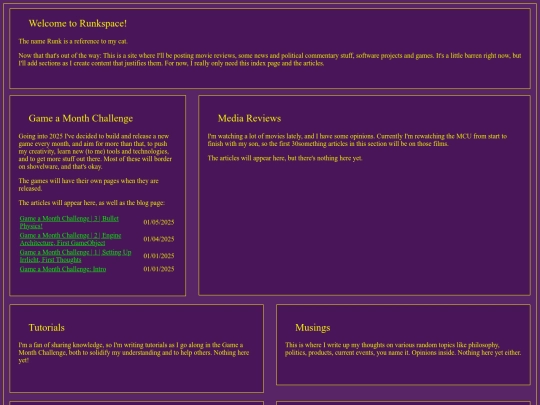This screenshot has height=405, width=540.
Task: Click the paragraph starting 'Going into 2025 I've decided'
Action: pos(95,151)
